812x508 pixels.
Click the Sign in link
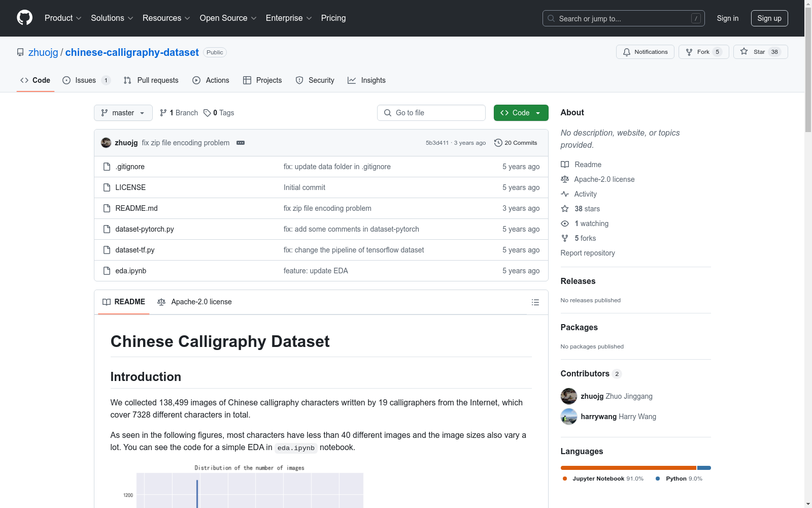(728, 18)
